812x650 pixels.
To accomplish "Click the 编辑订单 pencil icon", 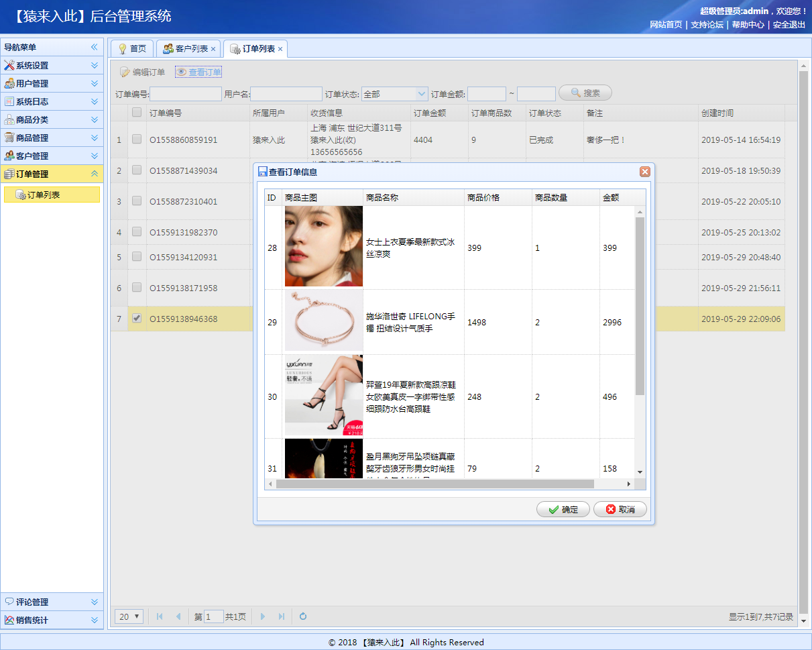I will click(x=125, y=72).
